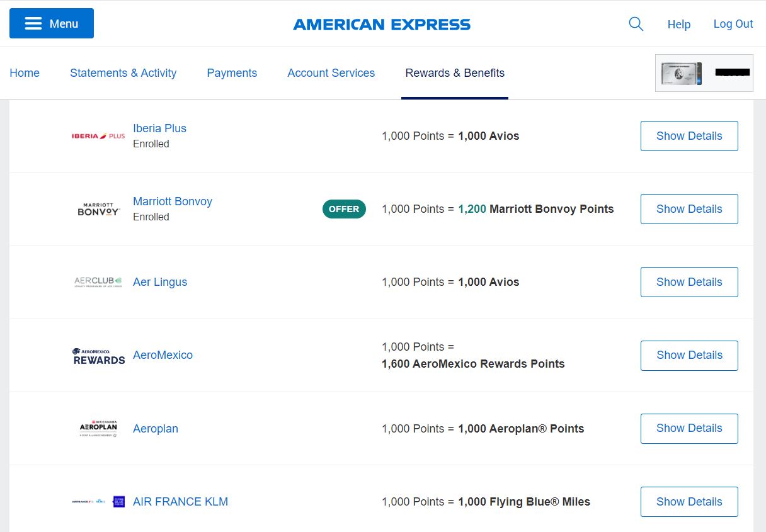The width and height of the screenshot is (766, 532).
Task: Open the Aeroplan link
Action: point(156,429)
